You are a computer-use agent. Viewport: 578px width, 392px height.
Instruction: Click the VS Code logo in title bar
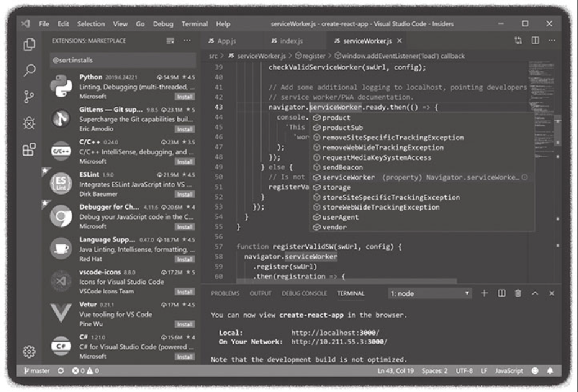[26, 24]
